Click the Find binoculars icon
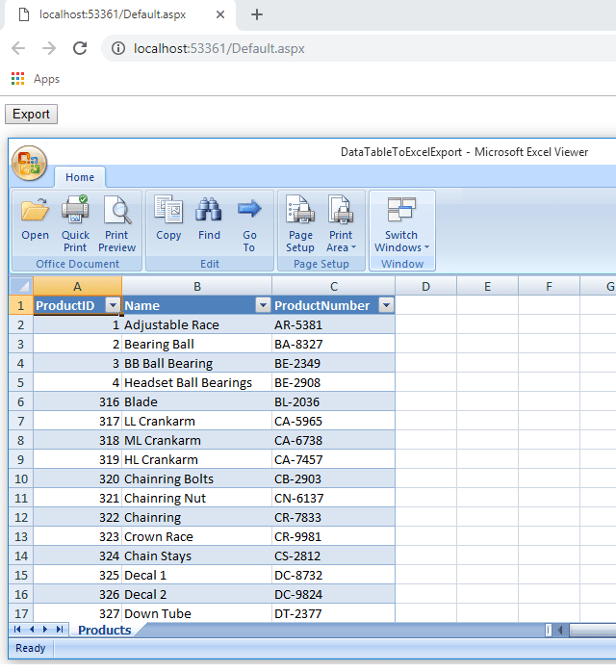 point(209,219)
